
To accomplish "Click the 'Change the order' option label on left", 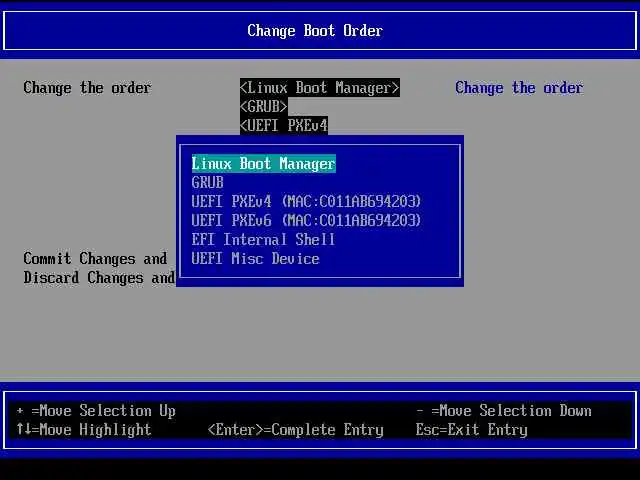I will point(87,88).
